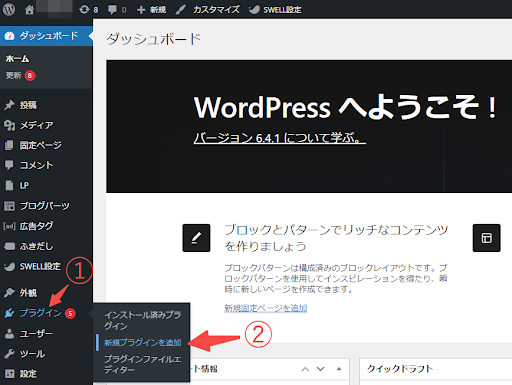Click the layout template icon
512x385 pixels.
tap(486, 238)
